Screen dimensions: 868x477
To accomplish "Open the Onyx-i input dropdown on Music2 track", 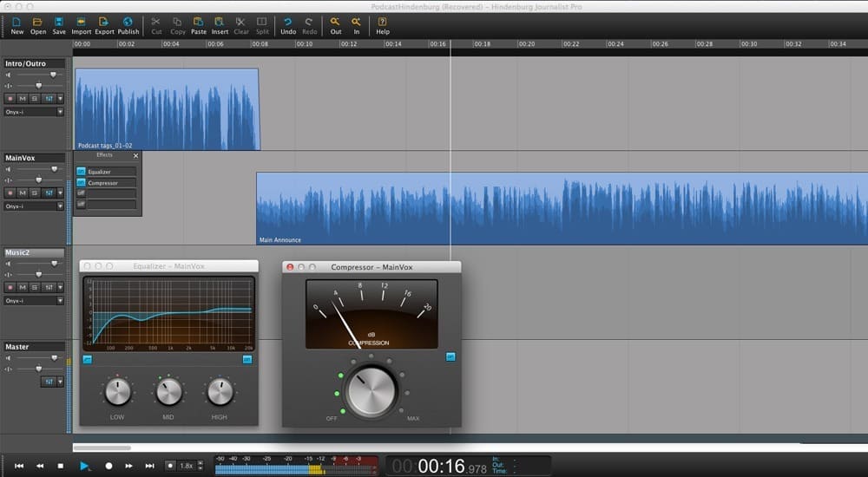I will [60, 301].
